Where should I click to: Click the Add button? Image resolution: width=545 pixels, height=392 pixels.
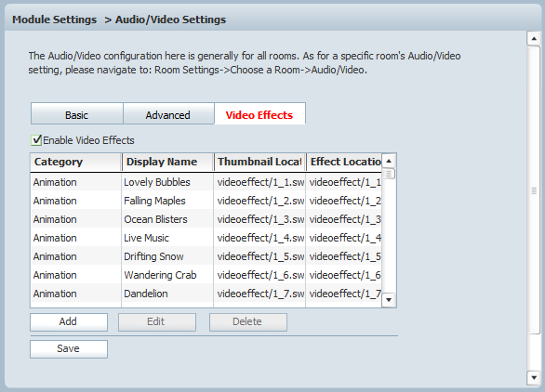pyautogui.click(x=69, y=322)
